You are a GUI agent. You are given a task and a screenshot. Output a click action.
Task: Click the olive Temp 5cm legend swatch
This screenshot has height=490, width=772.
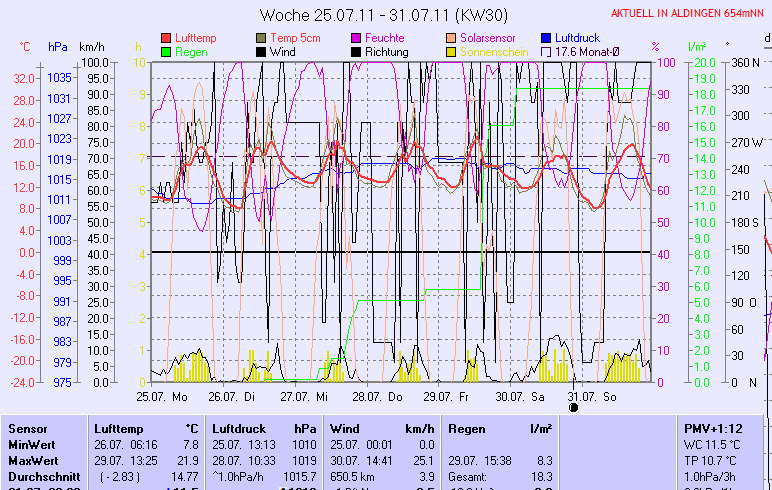[261, 37]
